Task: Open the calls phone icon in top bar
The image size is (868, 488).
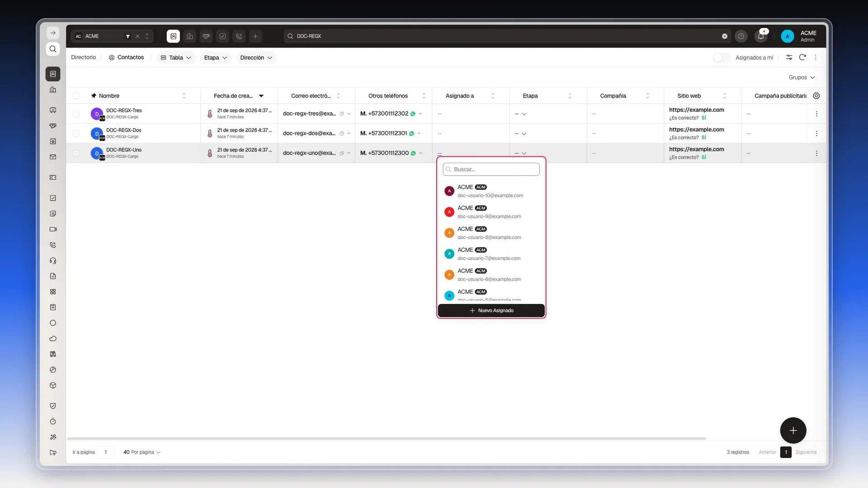Action: tap(239, 36)
